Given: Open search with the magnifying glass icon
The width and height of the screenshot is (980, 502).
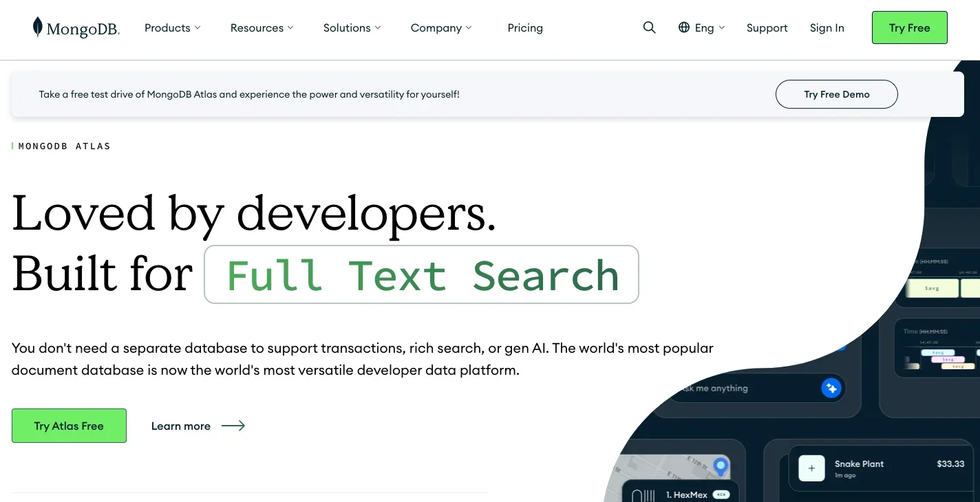Looking at the screenshot, I should click(x=649, y=28).
